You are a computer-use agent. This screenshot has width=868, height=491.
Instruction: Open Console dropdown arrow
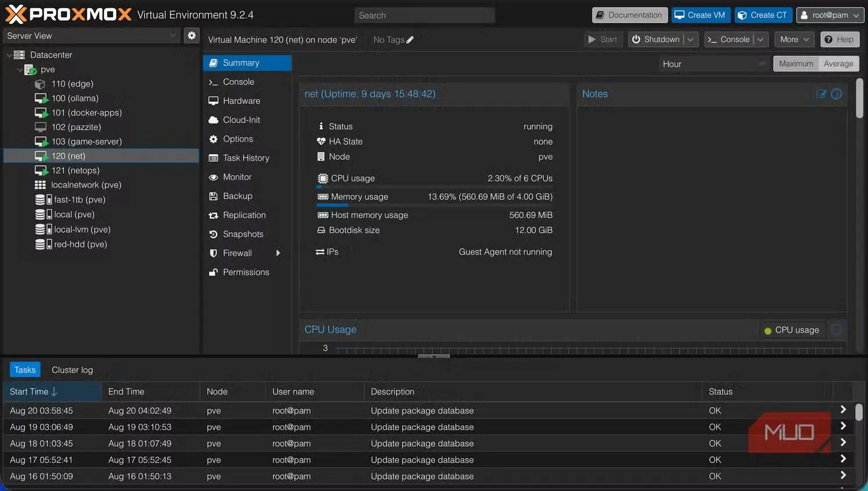[760, 39]
